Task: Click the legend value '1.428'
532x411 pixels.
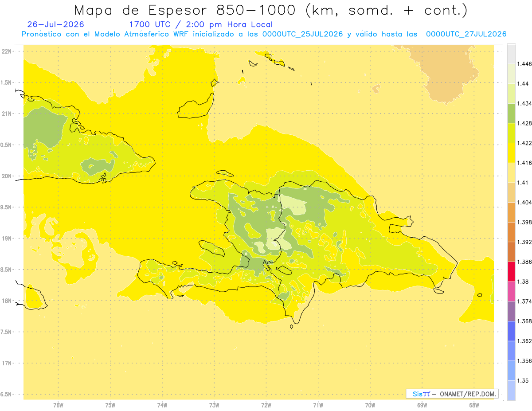Action: [x=524, y=123]
